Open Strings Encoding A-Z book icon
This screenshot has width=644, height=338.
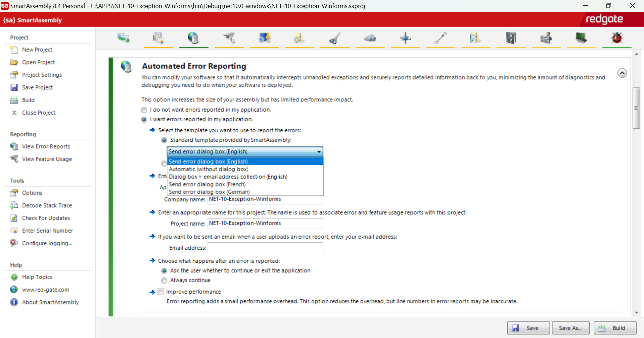click(511, 38)
